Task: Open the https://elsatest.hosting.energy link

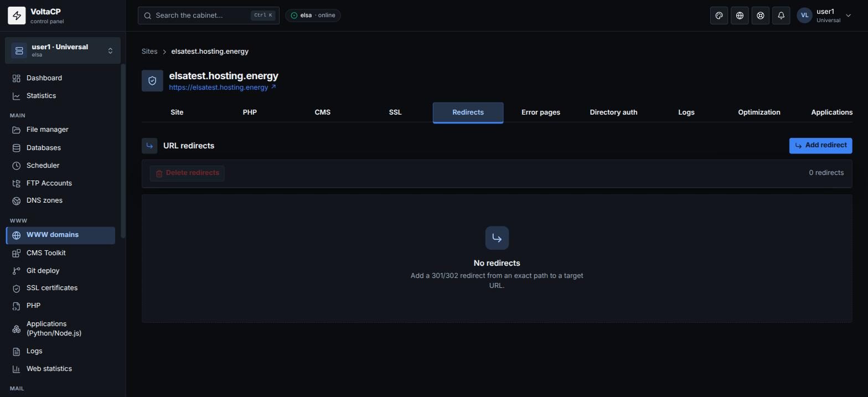Action: 223,87
